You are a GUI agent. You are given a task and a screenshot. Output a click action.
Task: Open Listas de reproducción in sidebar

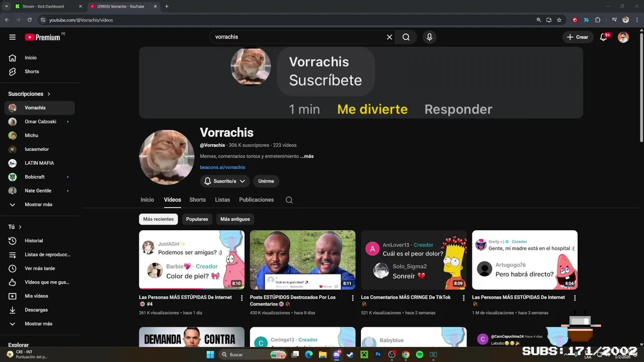(x=39, y=254)
